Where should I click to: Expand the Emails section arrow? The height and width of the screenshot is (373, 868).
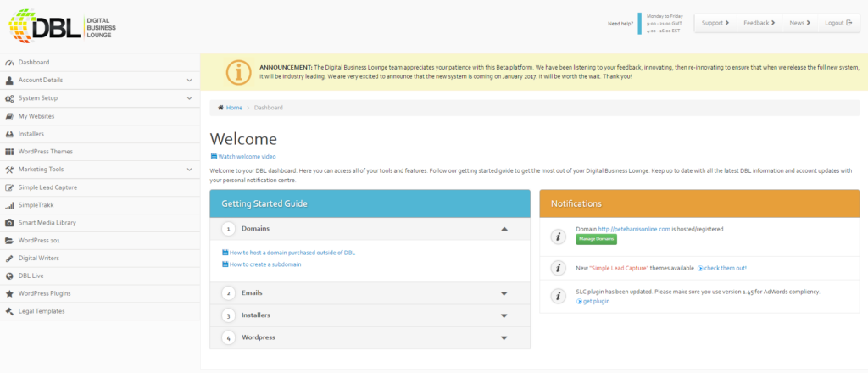pos(504,293)
